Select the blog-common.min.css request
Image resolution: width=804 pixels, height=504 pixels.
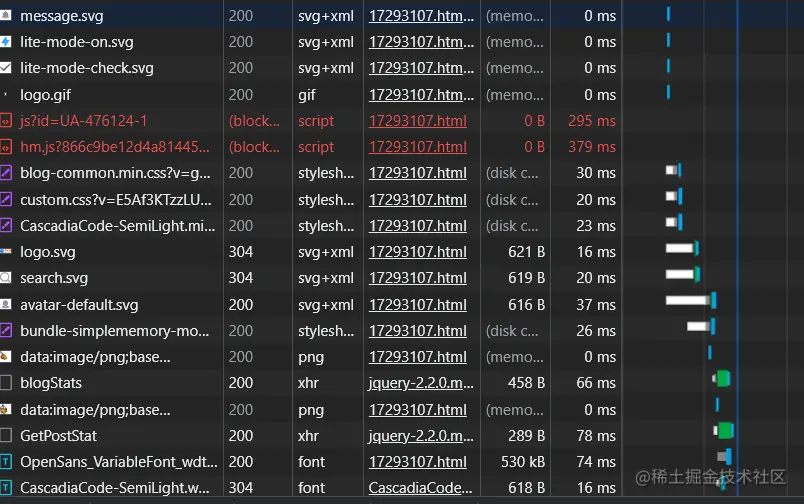[115, 173]
